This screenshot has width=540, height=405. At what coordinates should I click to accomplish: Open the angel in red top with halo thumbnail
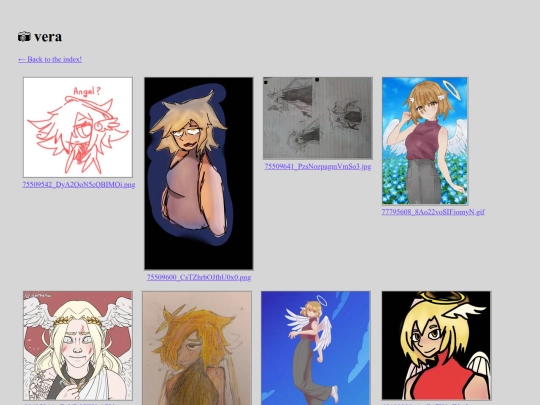pyautogui.click(x=436, y=345)
